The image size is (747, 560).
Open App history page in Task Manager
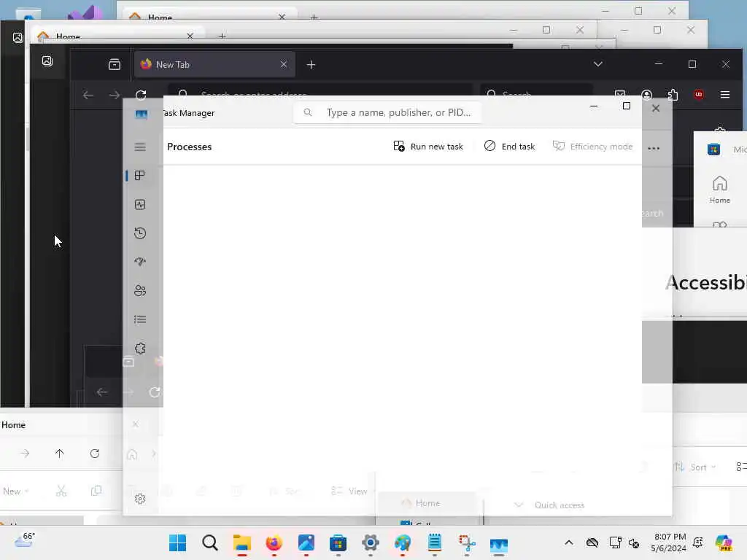140,233
